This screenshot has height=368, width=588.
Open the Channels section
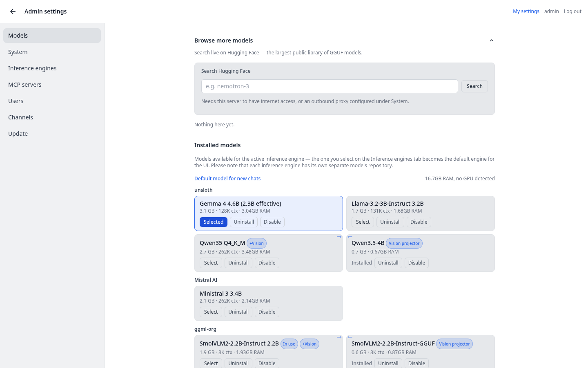52,117
